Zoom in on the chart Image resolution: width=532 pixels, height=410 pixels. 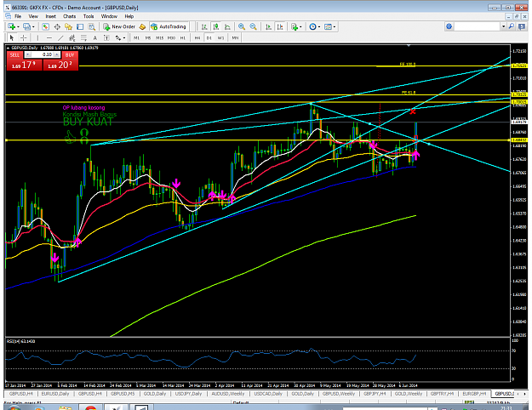click(x=242, y=26)
